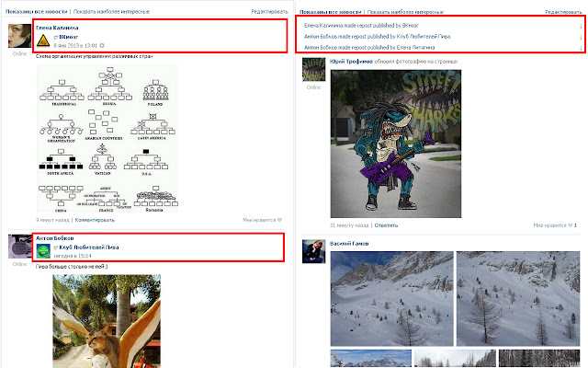The height and width of the screenshot is (368, 588).
Task: Click row 'Елена Калинина made repost published by ВКиог'
Action: tap(443, 26)
